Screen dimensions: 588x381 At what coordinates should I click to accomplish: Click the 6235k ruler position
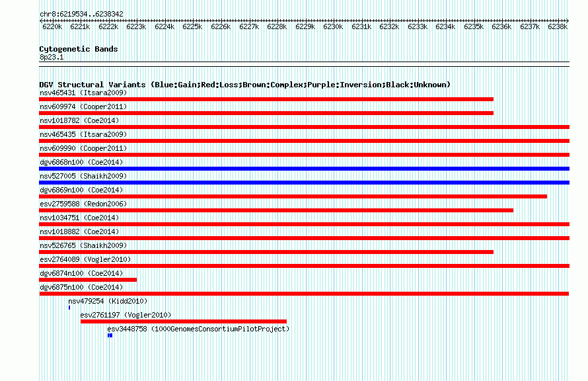(x=474, y=26)
